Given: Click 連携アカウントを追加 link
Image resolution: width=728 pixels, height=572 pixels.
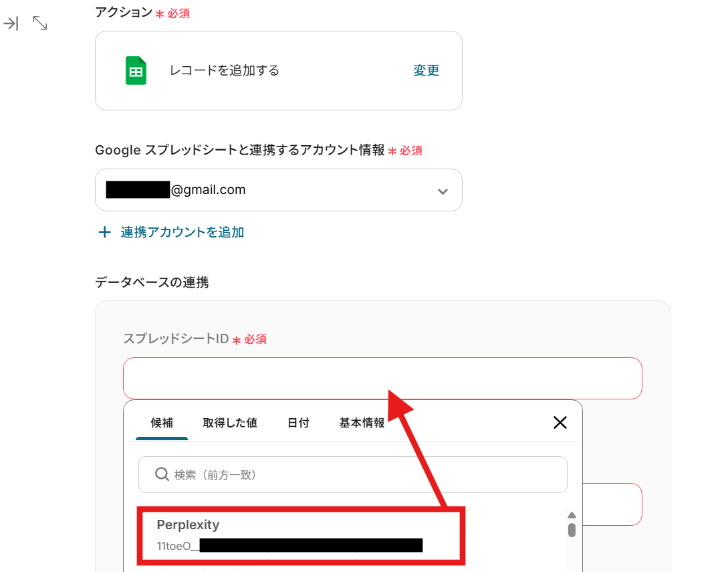Looking at the screenshot, I should pyautogui.click(x=183, y=232).
